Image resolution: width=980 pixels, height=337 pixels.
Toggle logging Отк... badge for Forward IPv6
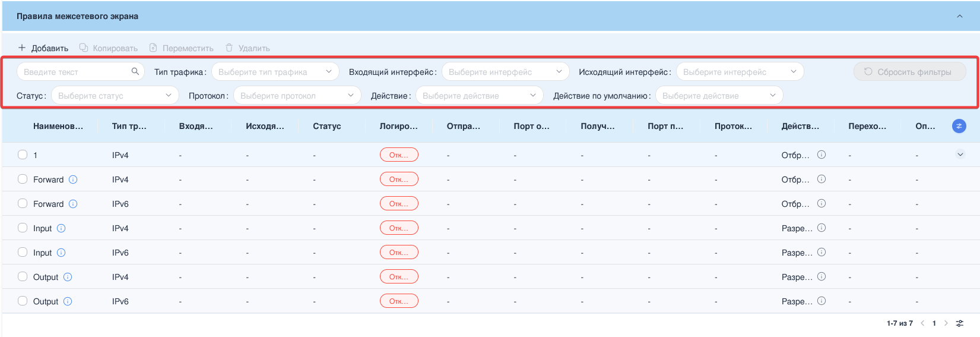[399, 204]
